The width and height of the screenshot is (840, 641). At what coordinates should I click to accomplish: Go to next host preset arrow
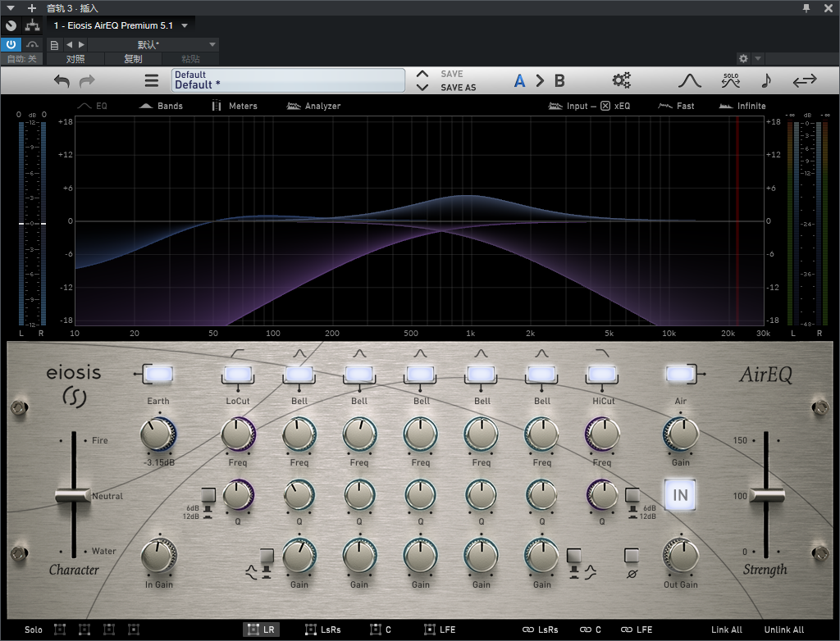[81, 44]
